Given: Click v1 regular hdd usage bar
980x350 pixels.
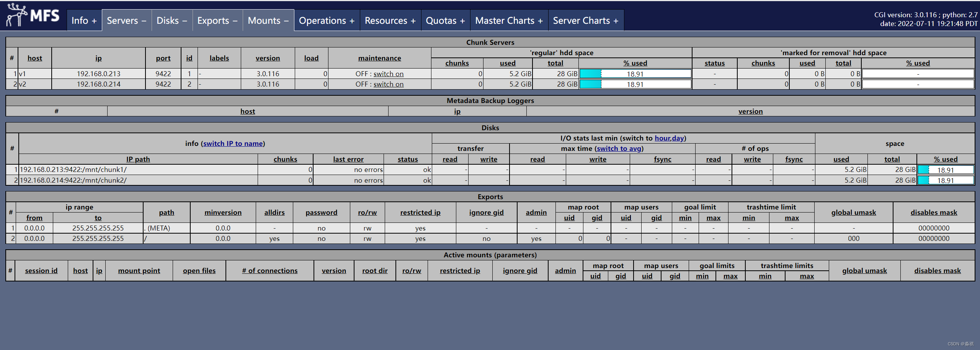Looking at the screenshot, I should [x=635, y=74].
